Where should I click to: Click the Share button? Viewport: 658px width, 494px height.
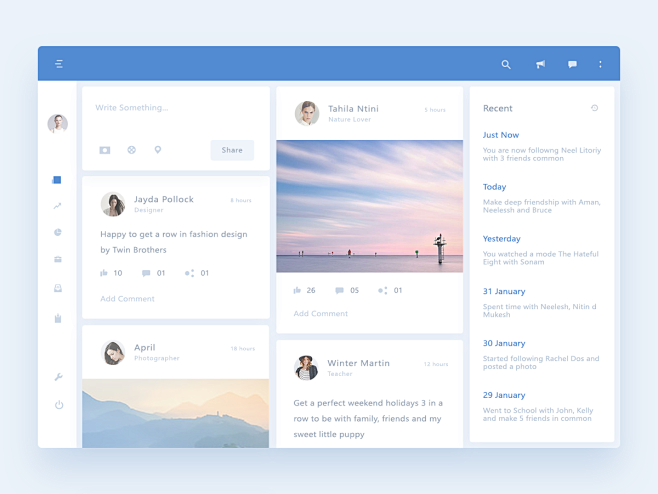coord(232,150)
